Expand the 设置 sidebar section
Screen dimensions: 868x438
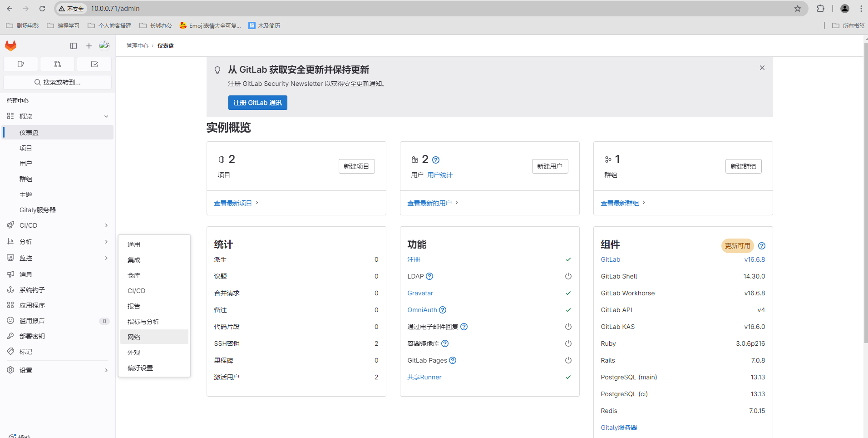58,370
